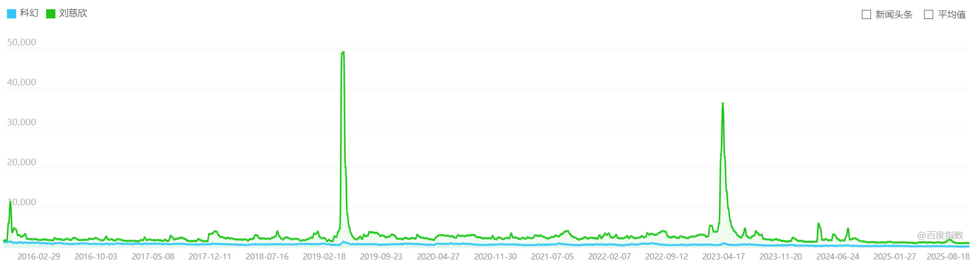Image resolution: width=980 pixels, height=265 pixels.
Task: Click the 2024-06-24 x-axis label
Action: click(837, 256)
